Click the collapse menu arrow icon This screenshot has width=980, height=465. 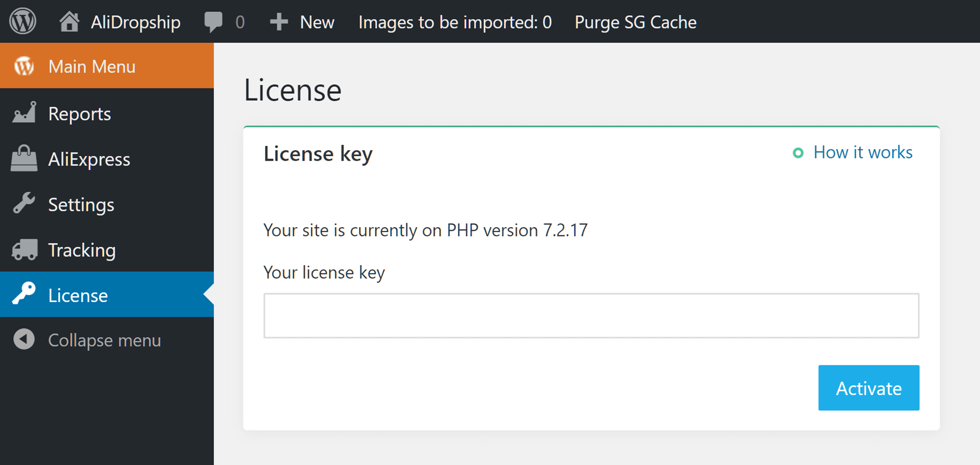click(x=24, y=340)
